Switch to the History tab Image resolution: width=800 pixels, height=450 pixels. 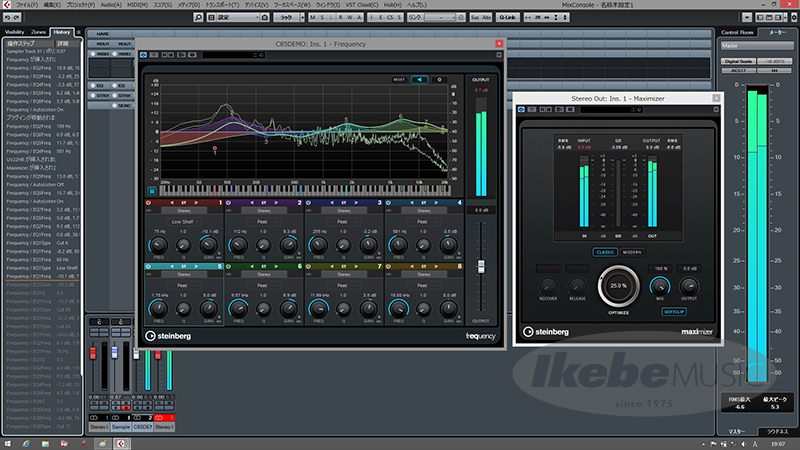pyautogui.click(x=62, y=32)
